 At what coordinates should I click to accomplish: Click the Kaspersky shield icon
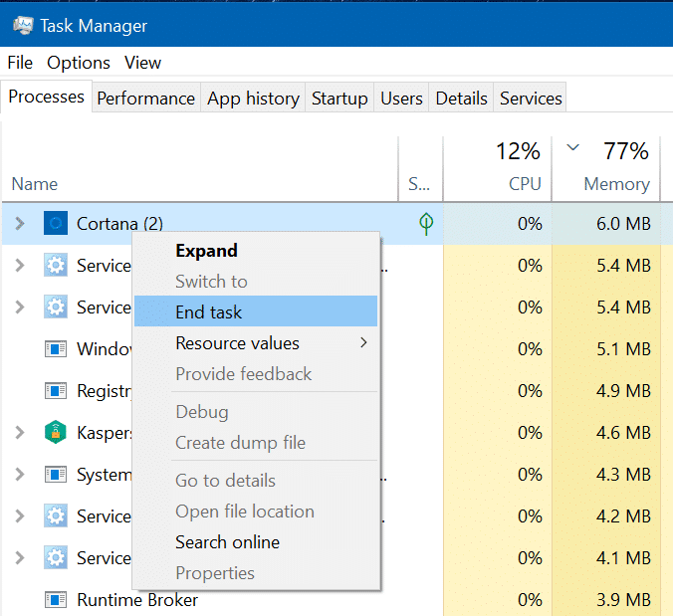tap(56, 433)
